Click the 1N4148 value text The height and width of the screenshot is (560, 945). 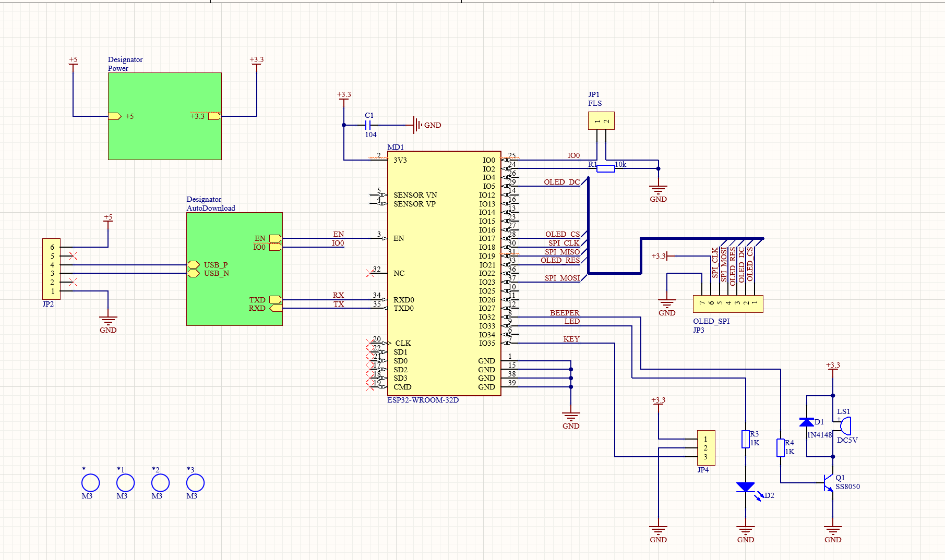819,435
